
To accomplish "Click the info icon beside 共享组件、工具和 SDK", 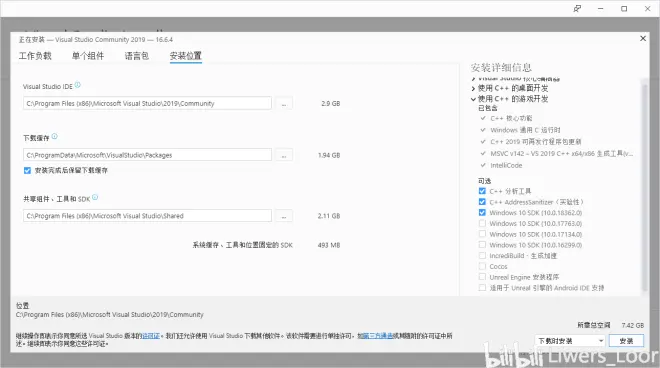I will pyautogui.click(x=95, y=197).
